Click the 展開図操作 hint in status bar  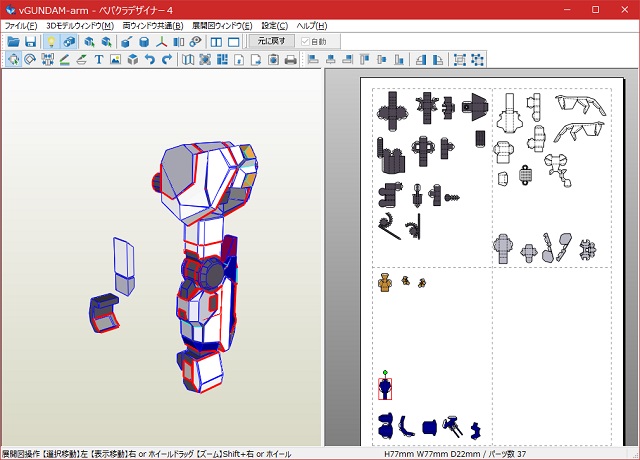point(147,454)
